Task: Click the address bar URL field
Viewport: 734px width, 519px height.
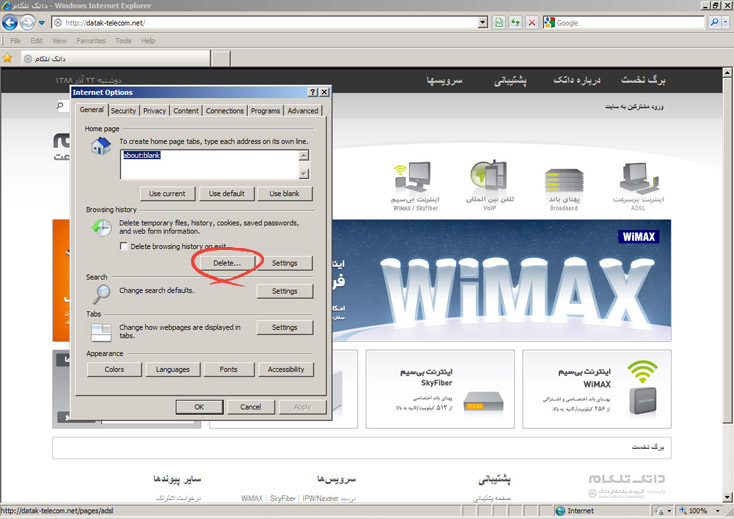Action: tap(264, 22)
